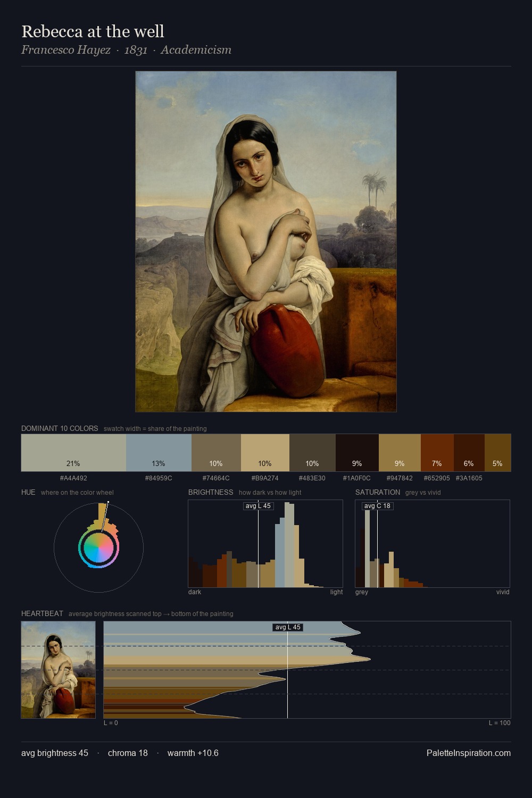Screen dimensions: 532x798
Task: Click the DOMINANT 10 COLORS heading
Action: [x=60, y=428]
